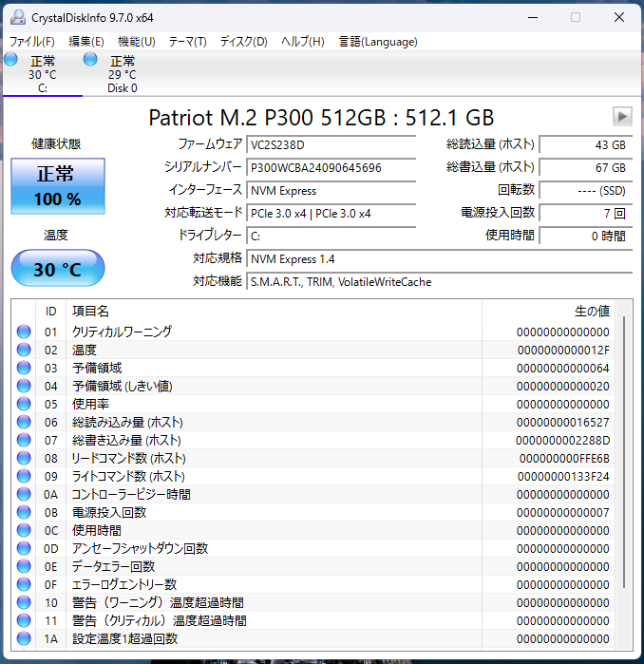This screenshot has width=644, height=664.
Task: Open the ヘルプ(H) menu
Action: [303, 42]
